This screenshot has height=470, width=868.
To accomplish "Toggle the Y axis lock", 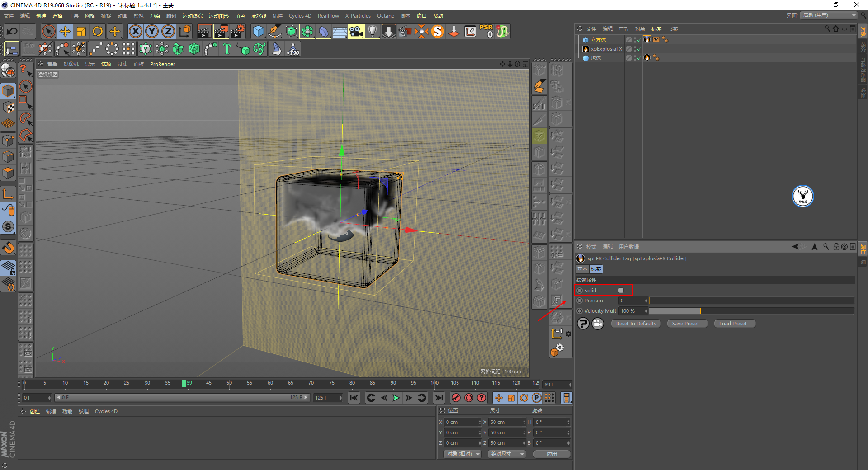I will [x=152, y=31].
